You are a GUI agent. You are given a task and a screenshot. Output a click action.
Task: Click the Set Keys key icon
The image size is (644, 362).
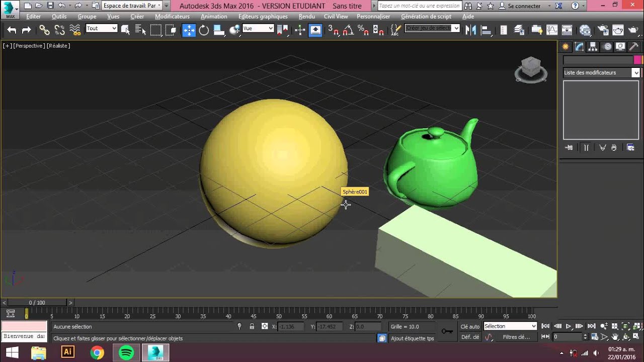[x=447, y=331]
